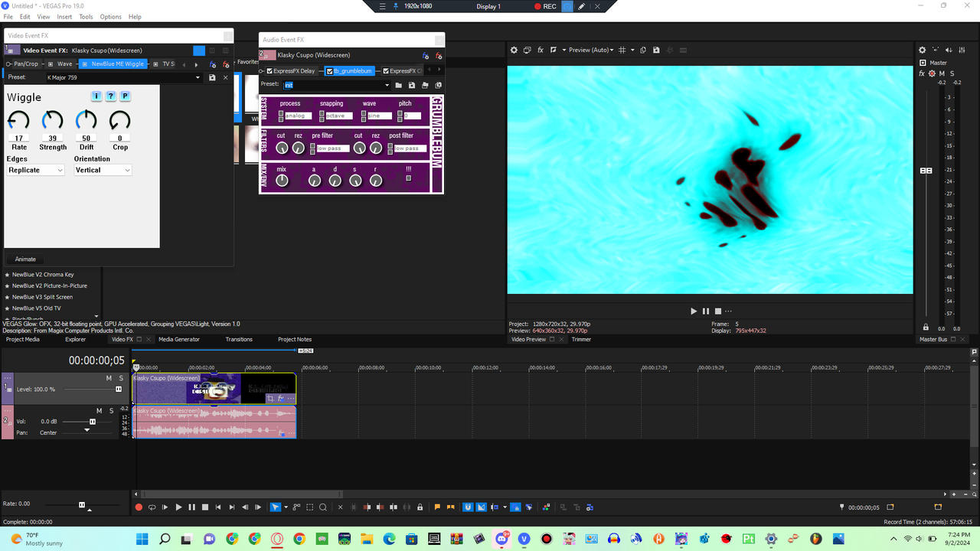
Task: Toggle NewBlue ME Wiggle effect enable box
Action: [85, 64]
